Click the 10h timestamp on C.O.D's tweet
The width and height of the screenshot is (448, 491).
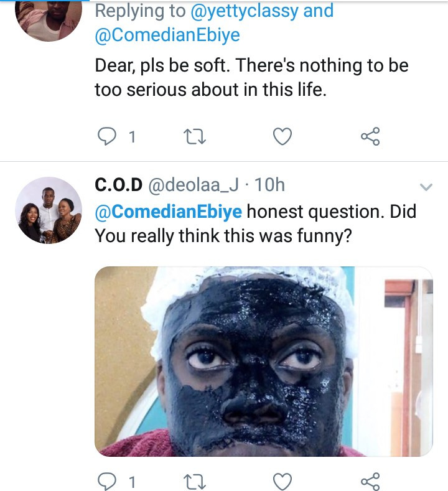click(x=270, y=185)
